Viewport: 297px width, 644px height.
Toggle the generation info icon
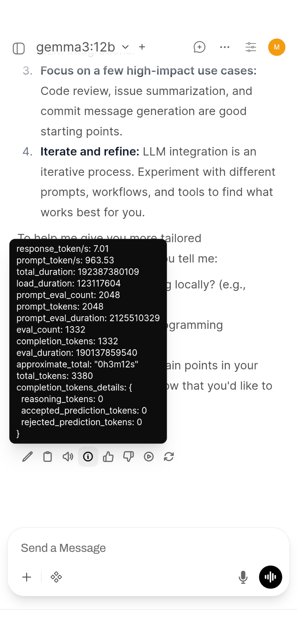(88, 457)
